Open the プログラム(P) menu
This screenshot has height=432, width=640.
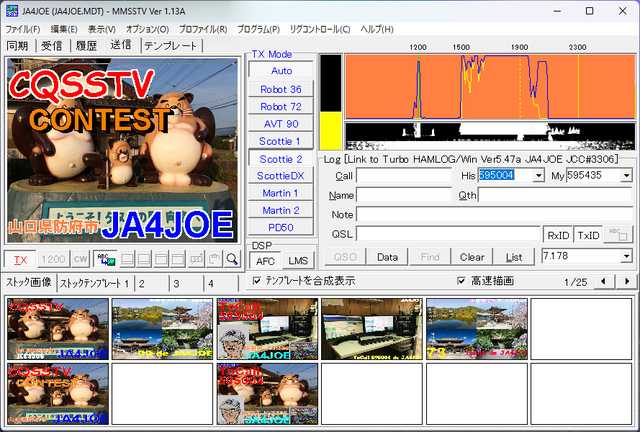click(x=258, y=29)
